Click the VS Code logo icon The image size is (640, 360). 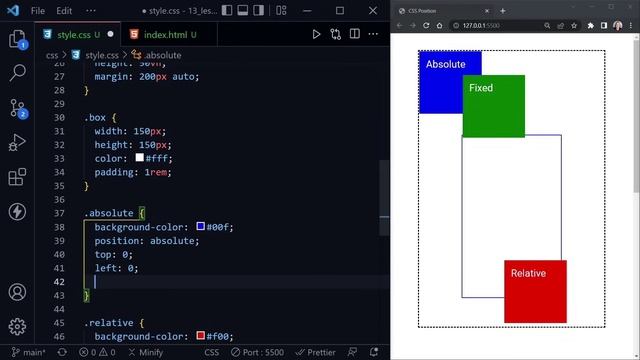pyautogui.click(x=13, y=10)
